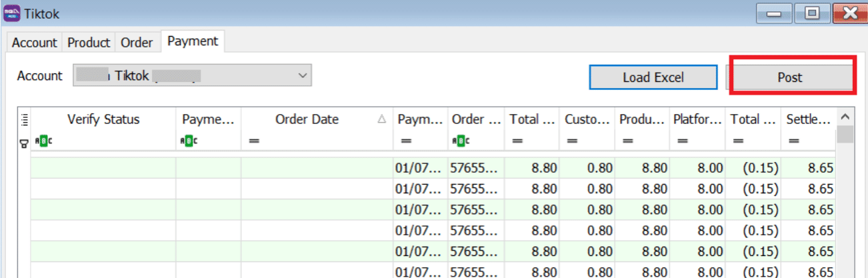Toggle the Order Date sort arrow

point(381,119)
